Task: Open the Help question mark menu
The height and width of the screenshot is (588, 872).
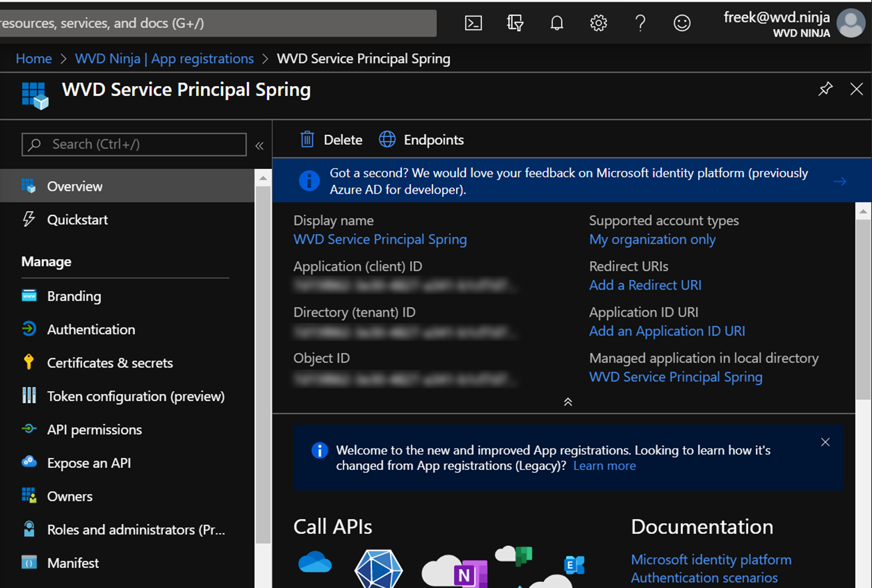Action: tap(640, 23)
